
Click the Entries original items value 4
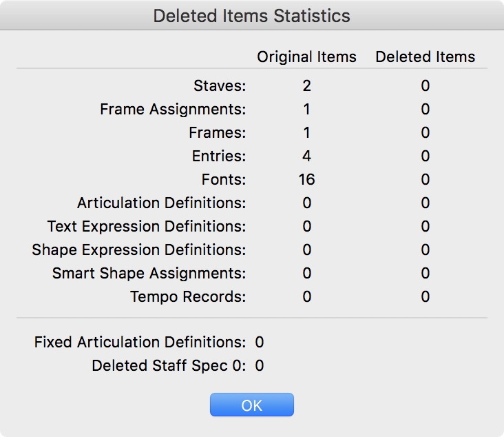306,156
